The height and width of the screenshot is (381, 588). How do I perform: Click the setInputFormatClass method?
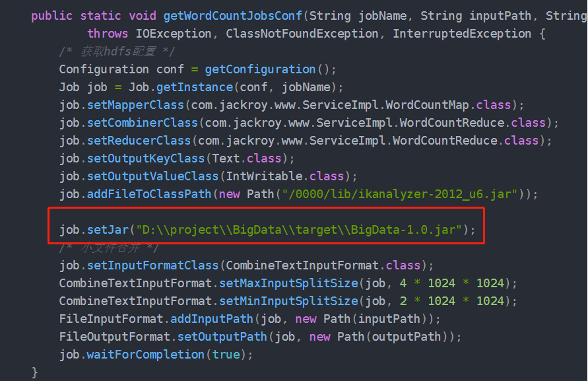(152, 265)
